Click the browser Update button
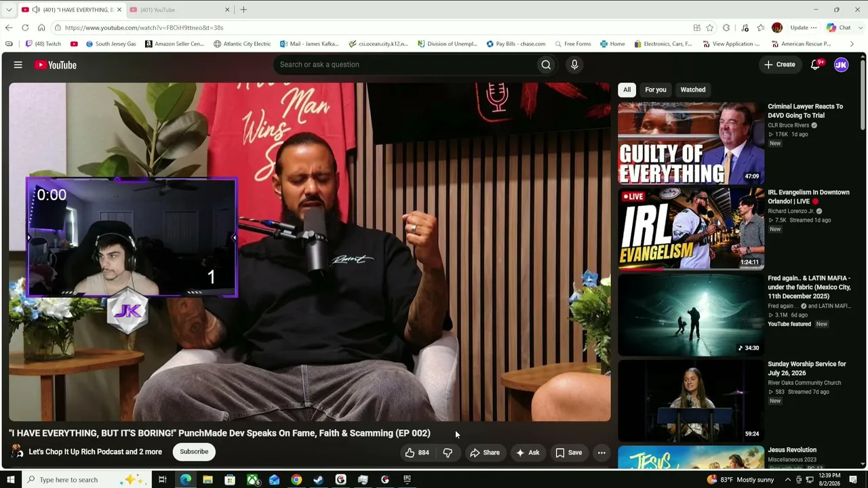Image resolution: width=868 pixels, height=488 pixels. click(803, 28)
